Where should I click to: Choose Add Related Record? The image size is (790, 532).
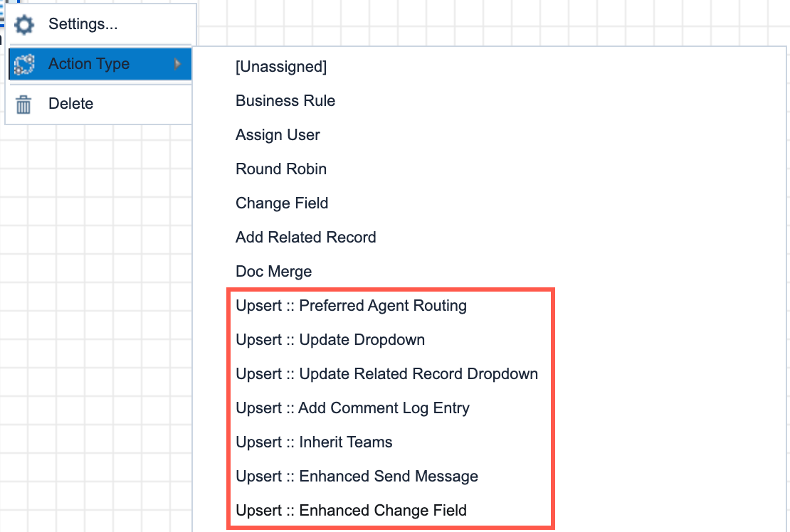point(305,237)
